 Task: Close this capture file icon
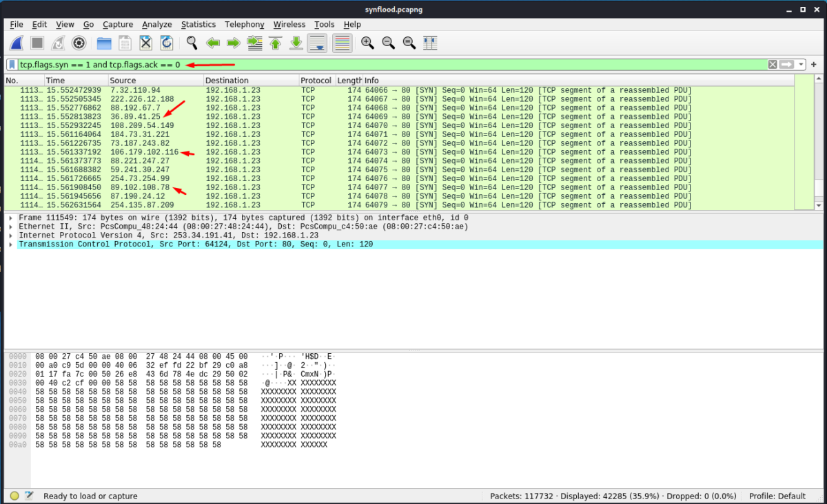point(145,43)
